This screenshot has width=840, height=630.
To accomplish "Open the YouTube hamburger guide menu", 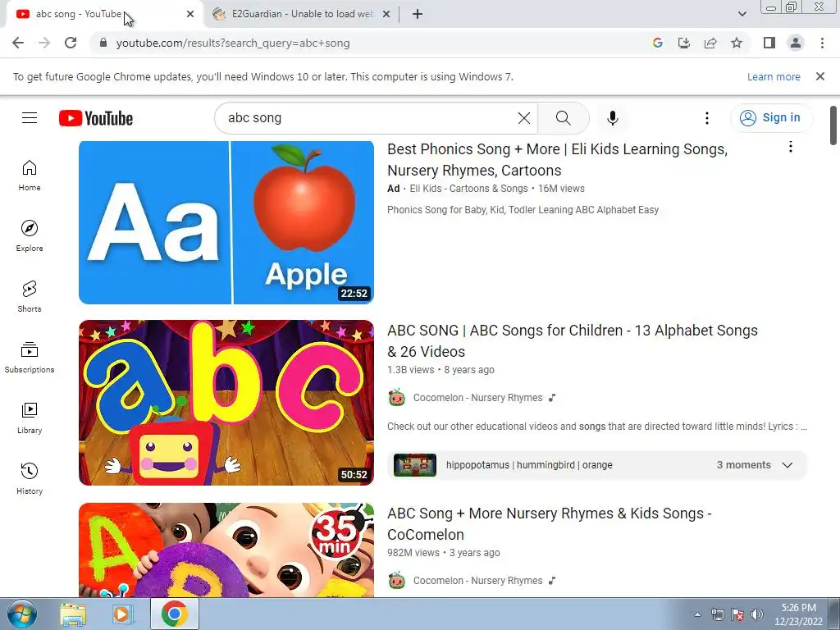I will click(30, 118).
